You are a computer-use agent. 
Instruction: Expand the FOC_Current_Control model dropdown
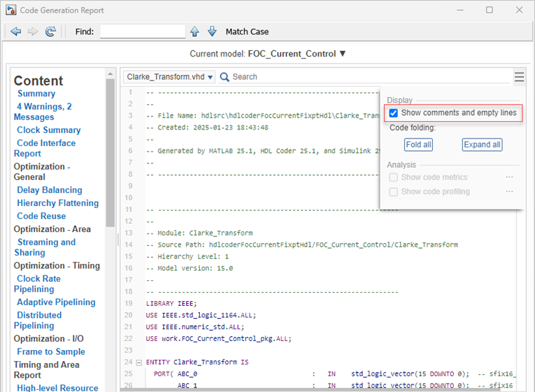(x=343, y=54)
